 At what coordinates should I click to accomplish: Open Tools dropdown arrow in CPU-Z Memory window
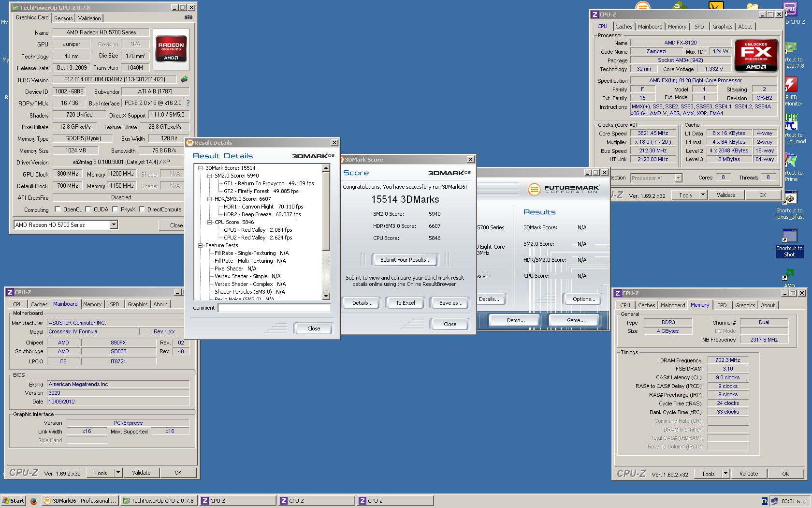(x=725, y=474)
